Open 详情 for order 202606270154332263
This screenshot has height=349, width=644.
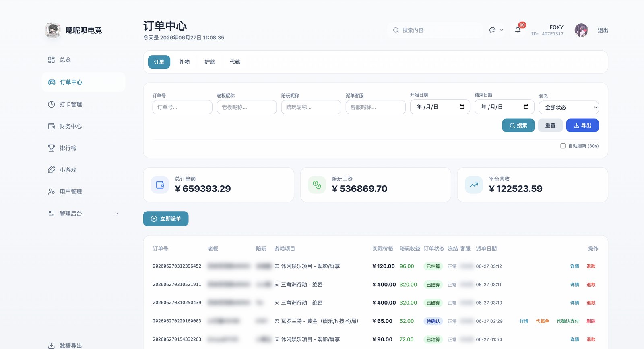pyautogui.click(x=575, y=339)
